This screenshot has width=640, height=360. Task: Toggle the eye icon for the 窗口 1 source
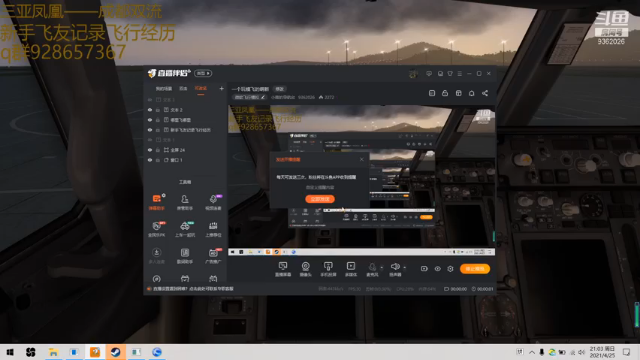tap(150, 160)
